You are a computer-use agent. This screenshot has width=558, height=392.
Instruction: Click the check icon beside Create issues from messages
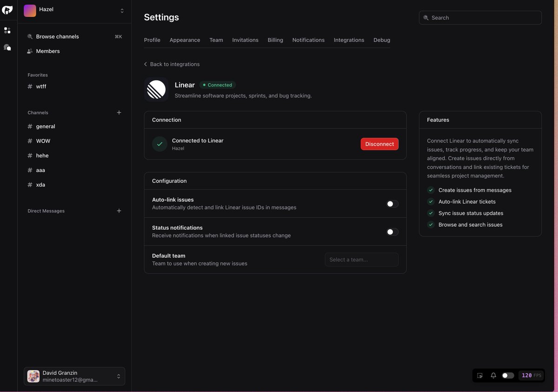click(x=431, y=190)
